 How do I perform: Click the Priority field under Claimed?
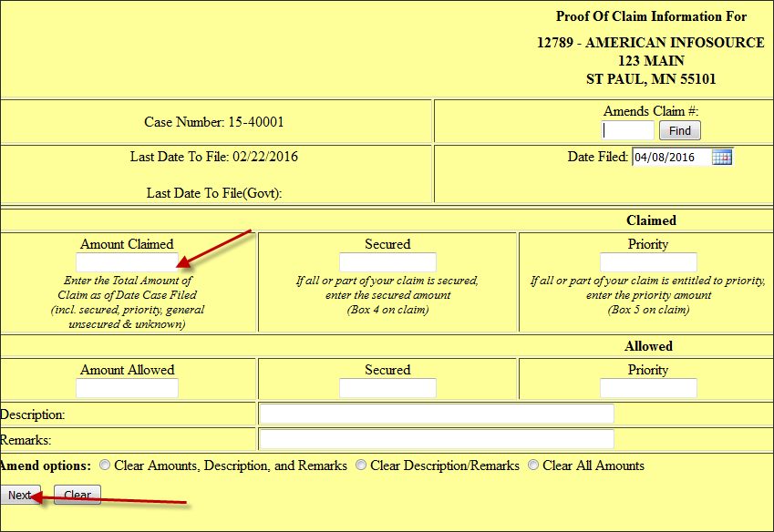(648, 262)
